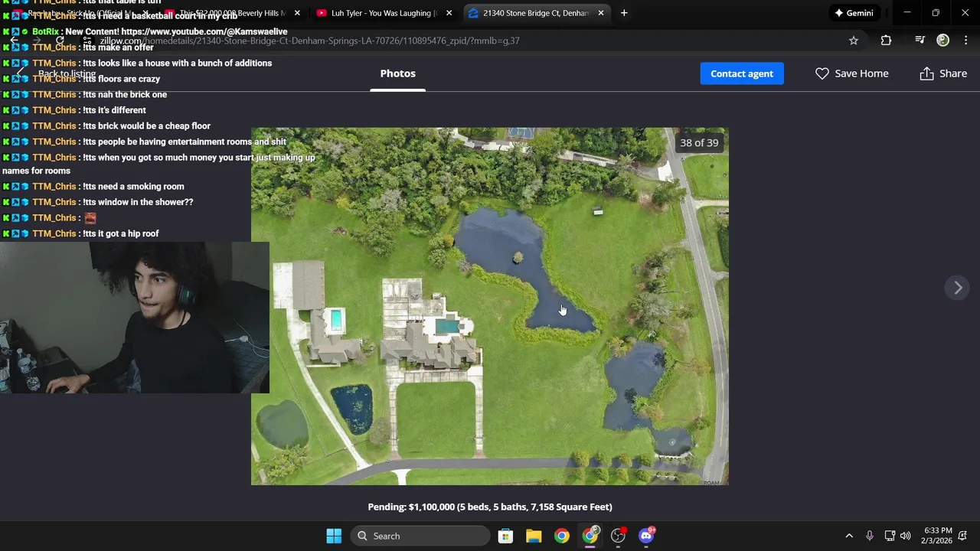Open Microsoft Store from taskbar
The image size is (980, 551).
pos(505,536)
